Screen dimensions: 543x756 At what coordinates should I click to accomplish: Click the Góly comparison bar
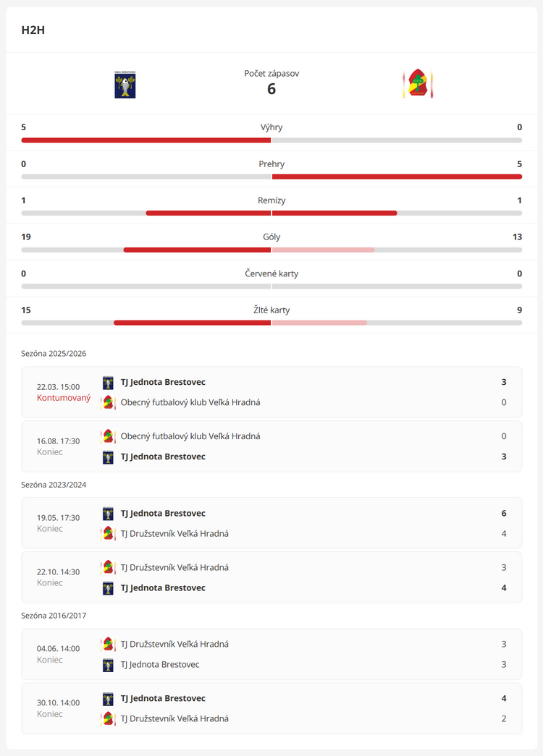[x=271, y=250]
